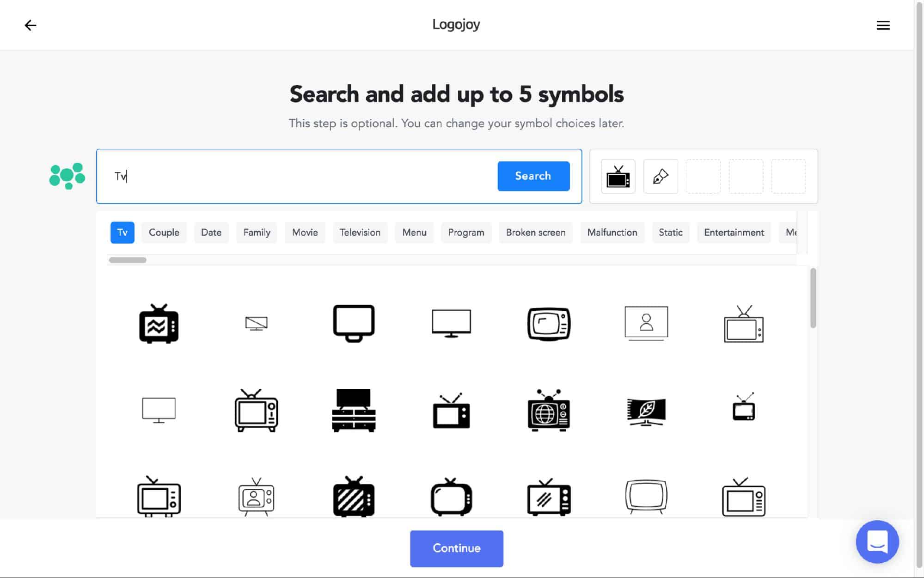Screen dimensions: 924x578
Task: Select the pen tool icon in symbol tray
Action: pos(661,176)
